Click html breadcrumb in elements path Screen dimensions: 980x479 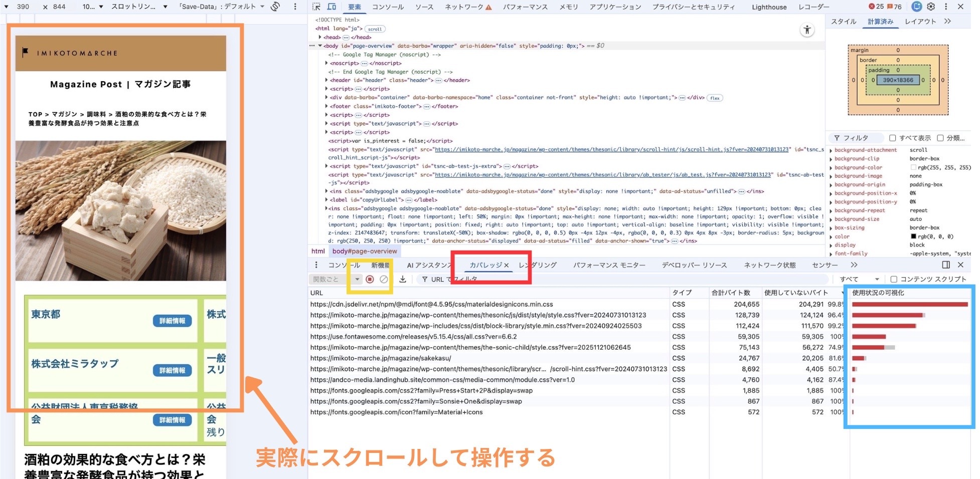pyautogui.click(x=318, y=251)
